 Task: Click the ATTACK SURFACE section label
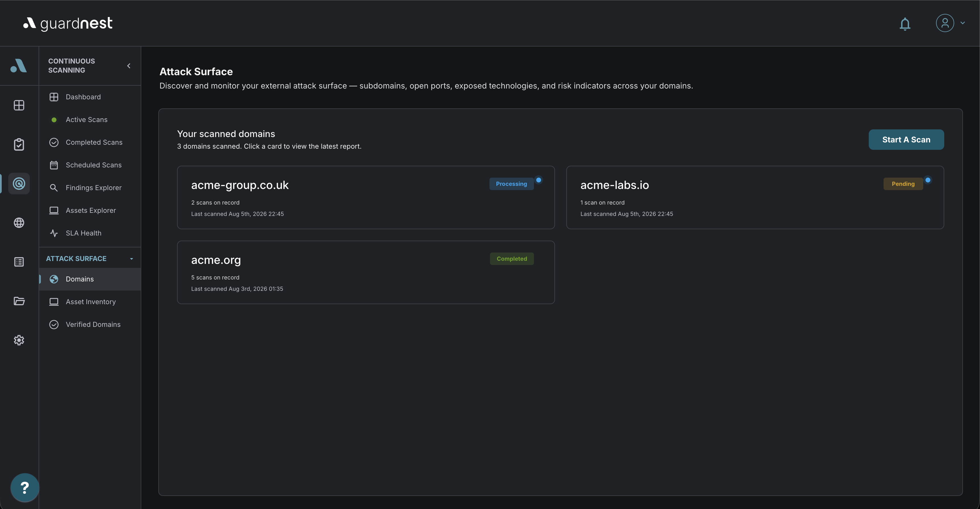click(76, 259)
